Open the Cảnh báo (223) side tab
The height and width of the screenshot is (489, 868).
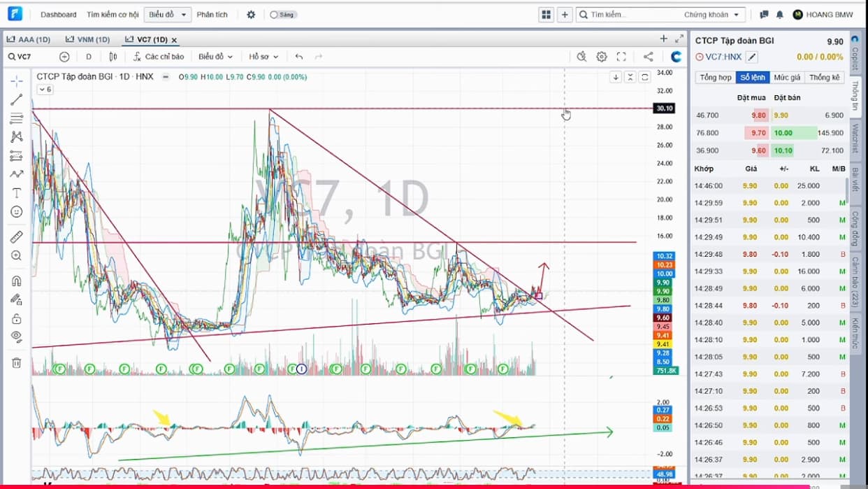855,283
